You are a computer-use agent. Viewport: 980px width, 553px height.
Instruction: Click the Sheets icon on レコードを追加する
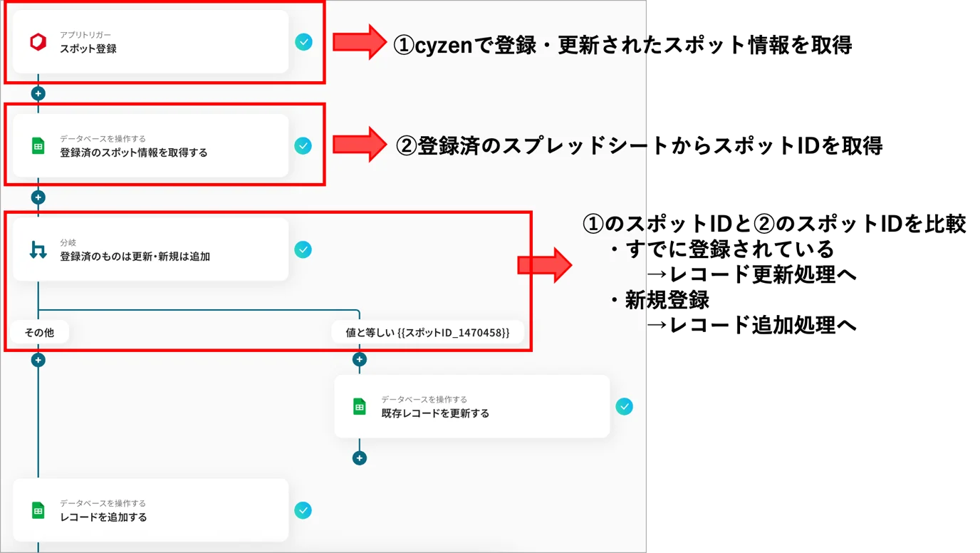click(38, 511)
